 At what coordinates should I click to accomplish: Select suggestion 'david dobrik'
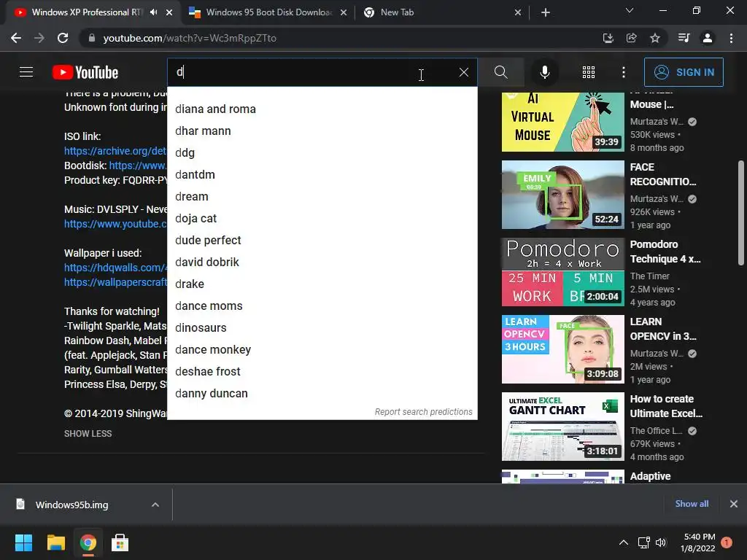pyautogui.click(x=322, y=262)
